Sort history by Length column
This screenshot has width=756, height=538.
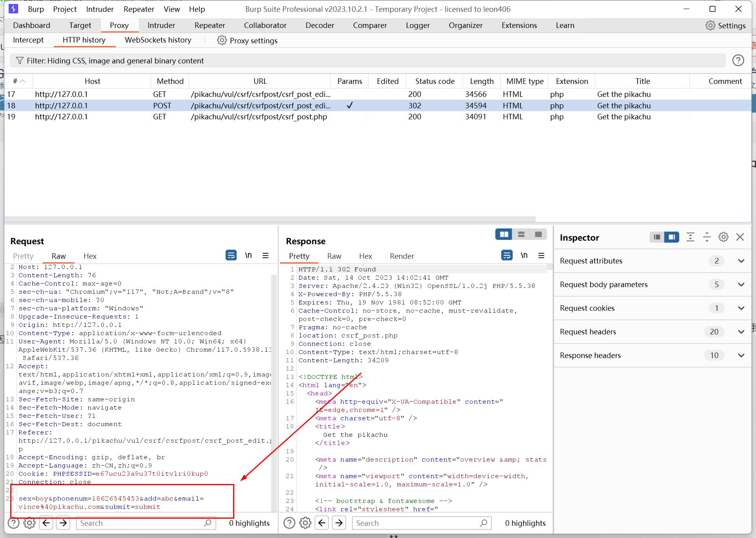(482, 81)
